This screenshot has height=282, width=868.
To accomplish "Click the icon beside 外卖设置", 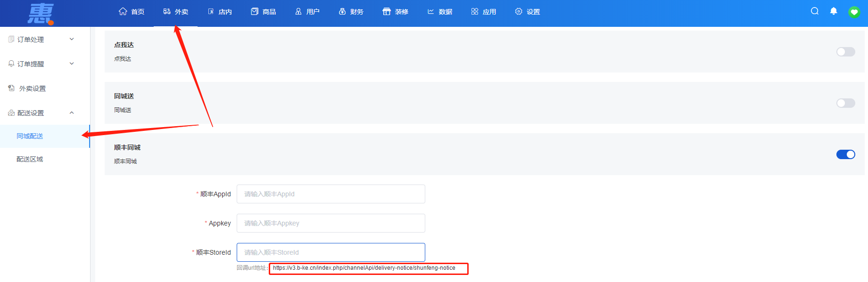I will 11,88.
